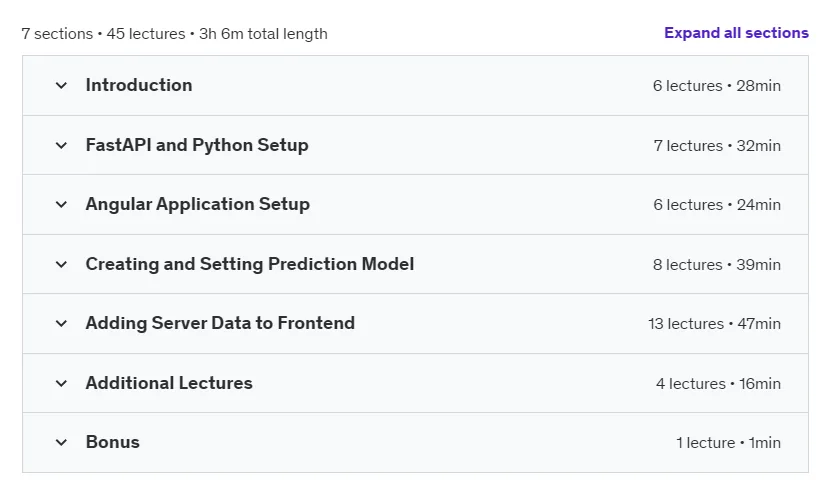Expand Creating and Setting Prediction Model chevron
Image resolution: width=831 pixels, height=494 pixels.
[x=61, y=264]
